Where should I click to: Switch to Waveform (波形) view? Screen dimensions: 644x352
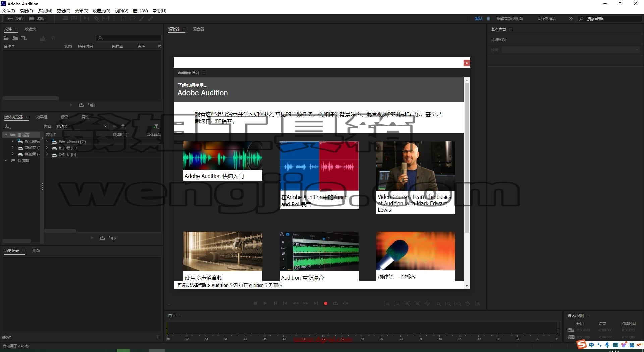point(15,19)
